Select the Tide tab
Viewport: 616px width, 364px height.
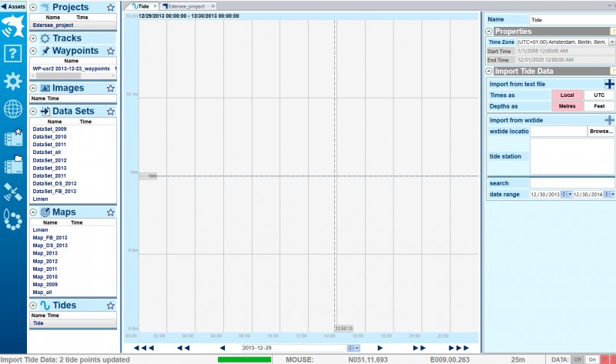139,6
